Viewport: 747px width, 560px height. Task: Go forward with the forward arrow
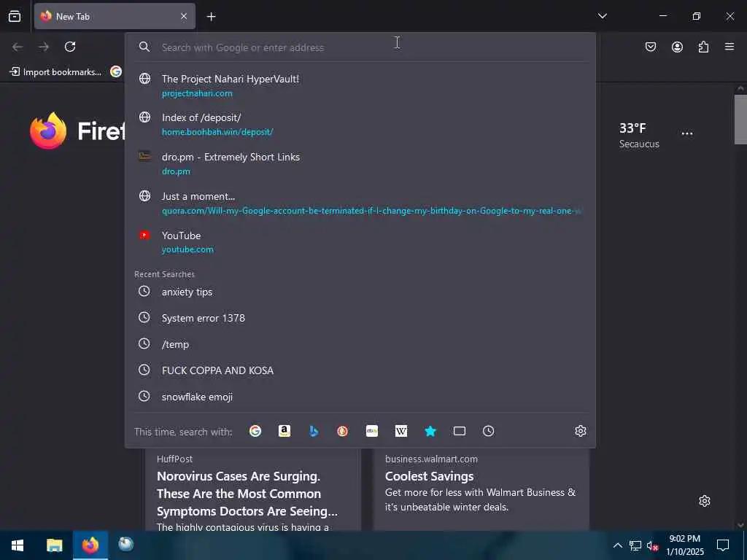pos(44,47)
